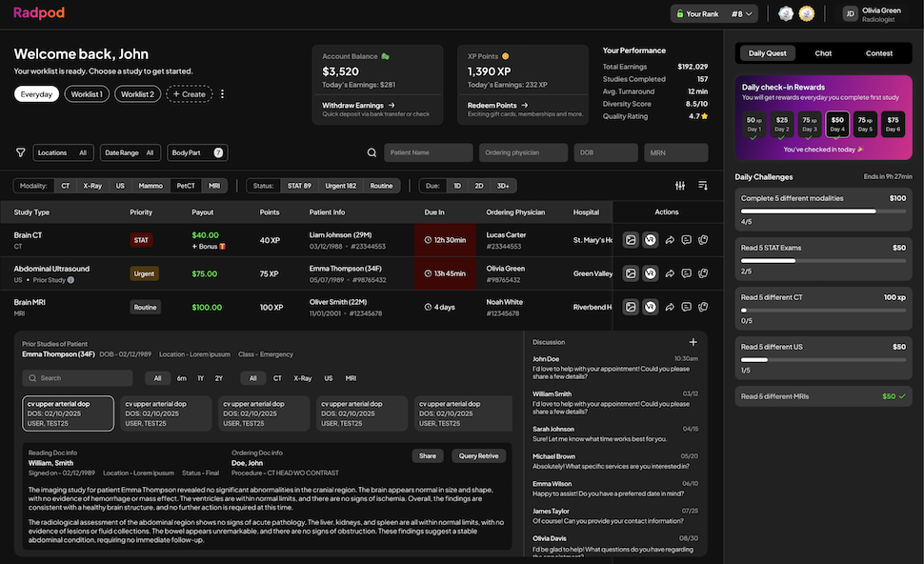Open the Locations filter dropdown

coord(64,152)
